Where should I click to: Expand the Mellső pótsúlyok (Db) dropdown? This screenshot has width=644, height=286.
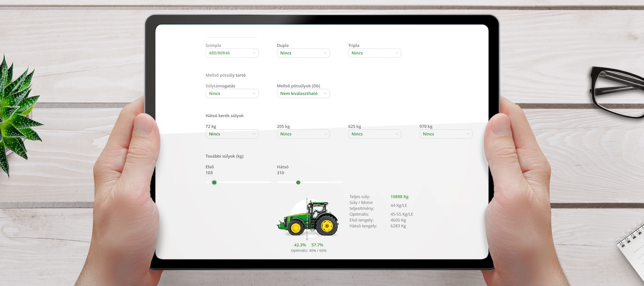point(303,93)
